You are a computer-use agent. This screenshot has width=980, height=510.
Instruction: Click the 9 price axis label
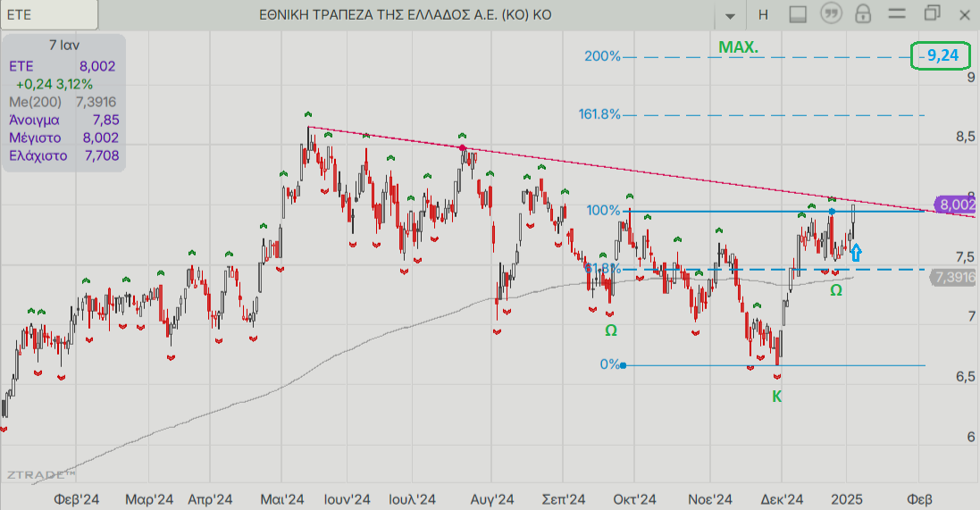[x=971, y=78]
